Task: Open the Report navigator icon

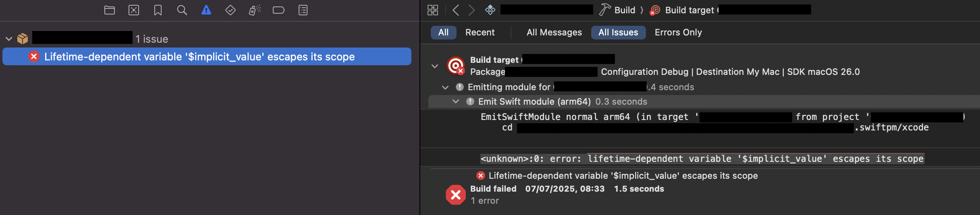Action: [303, 10]
